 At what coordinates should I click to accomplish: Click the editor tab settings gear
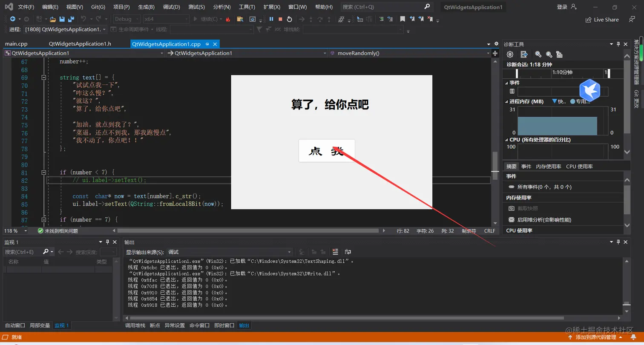(496, 44)
